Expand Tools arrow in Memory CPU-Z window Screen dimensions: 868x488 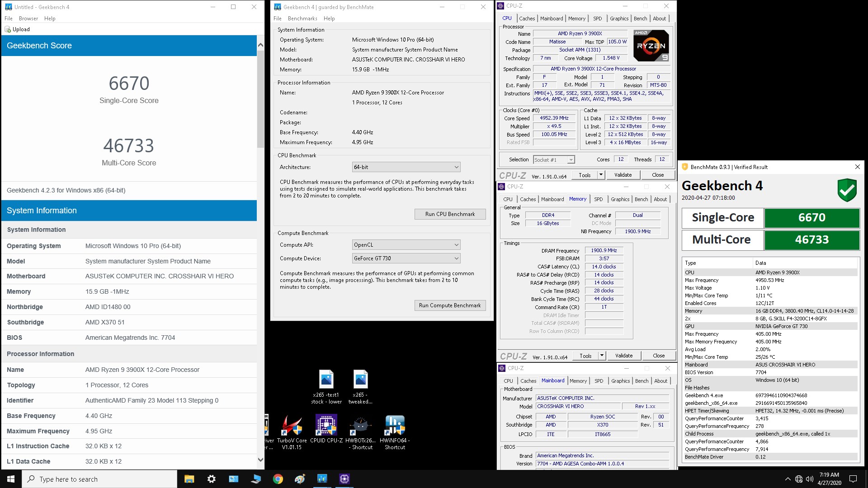click(602, 356)
